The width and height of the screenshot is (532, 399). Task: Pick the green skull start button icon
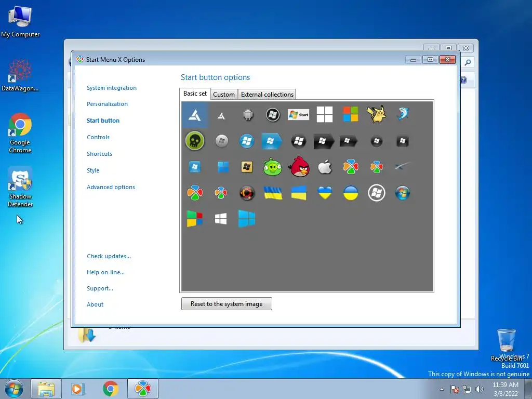point(195,140)
